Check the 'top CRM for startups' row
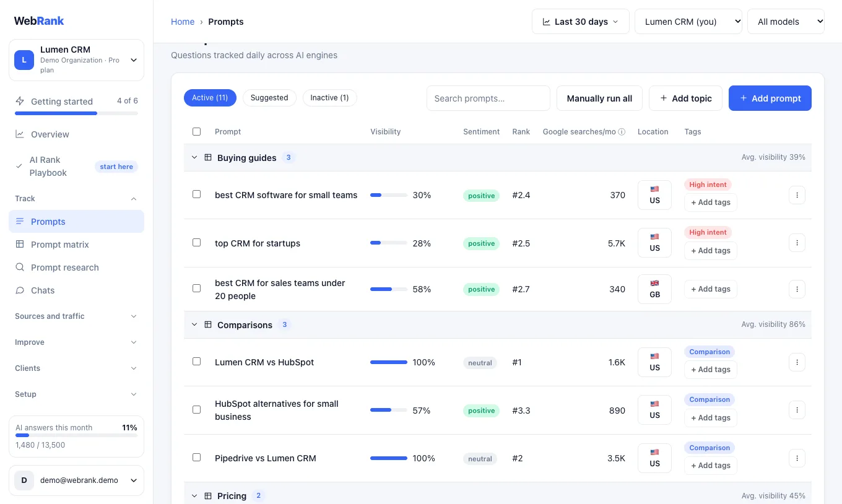842x504 pixels. (x=196, y=243)
